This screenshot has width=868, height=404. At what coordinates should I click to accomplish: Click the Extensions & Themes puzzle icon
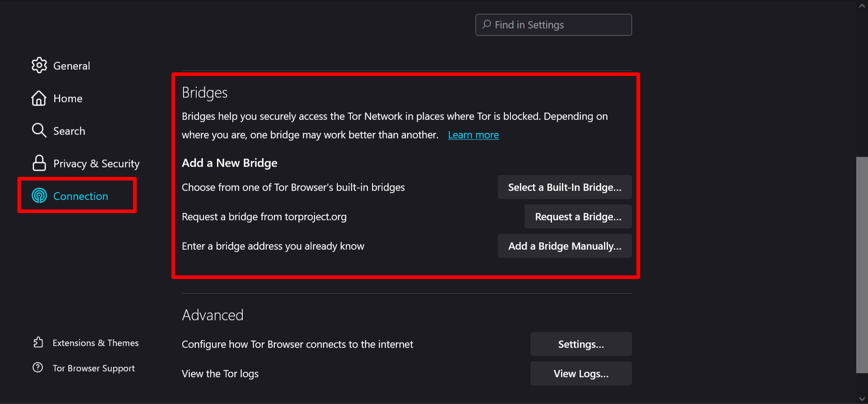pos(39,342)
